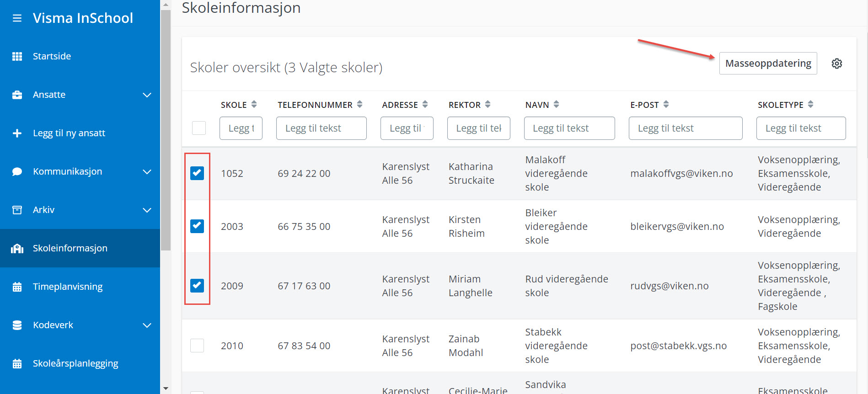Check school 2010 Stabekk checkbox
Viewport: 868px width, 394px height.
[197, 346]
